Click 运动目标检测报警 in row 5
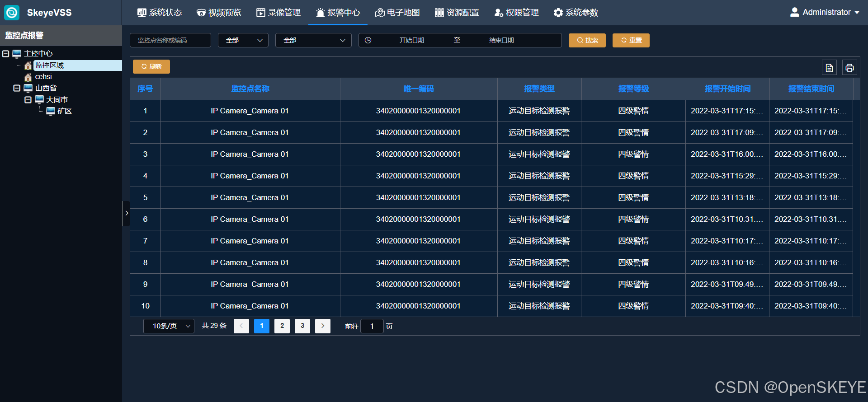The image size is (868, 402). pyautogui.click(x=539, y=197)
